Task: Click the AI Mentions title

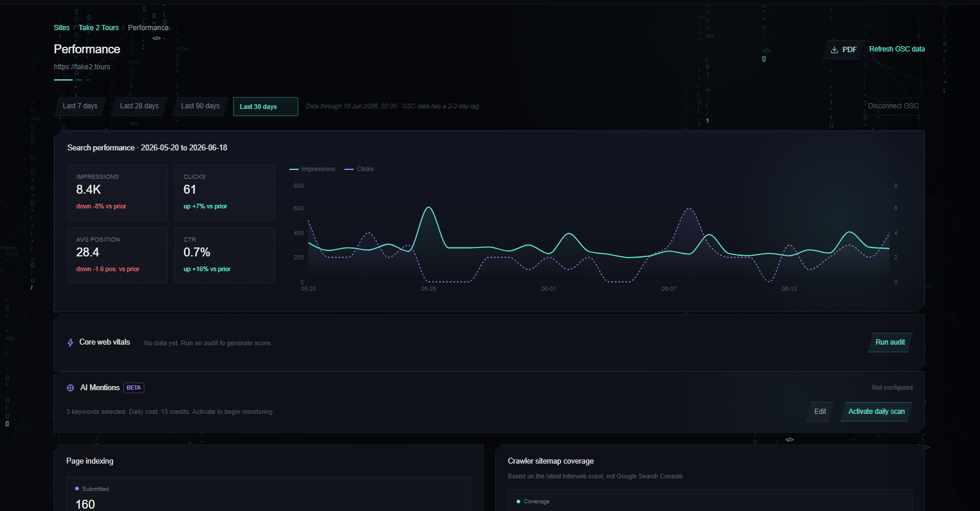Action: click(100, 388)
